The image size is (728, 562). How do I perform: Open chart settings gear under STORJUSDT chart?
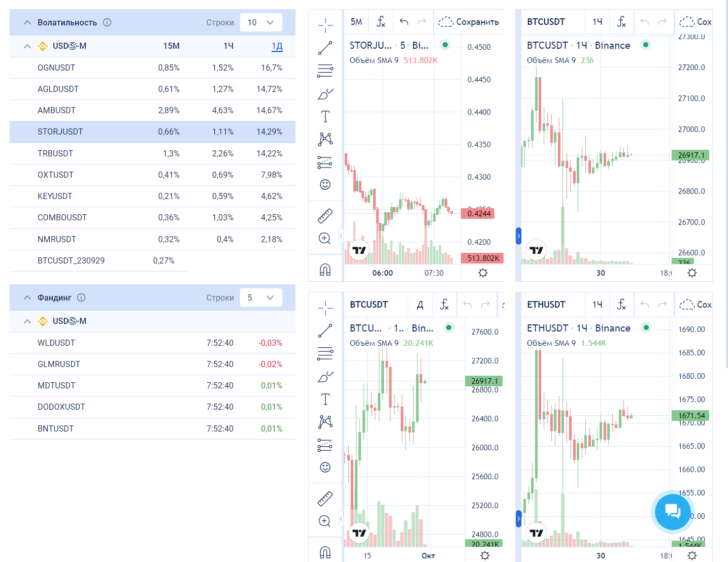click(483, 273)
